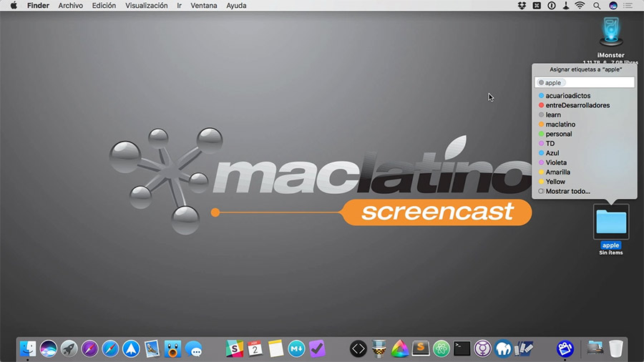This screenshot has width=644, height=362.
Task: Click the tag input field containing apple
Action: coord(585,82)
